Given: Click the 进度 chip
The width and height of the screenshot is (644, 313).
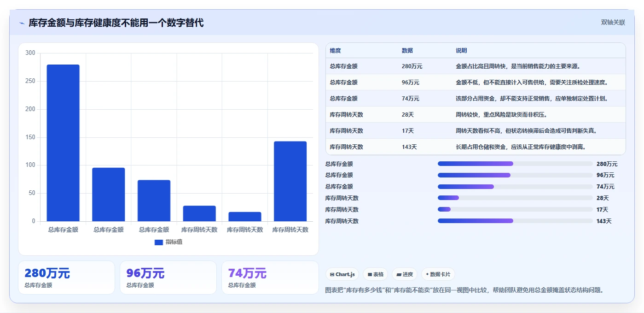Looking at the screenshot, I should coord(405,274).
